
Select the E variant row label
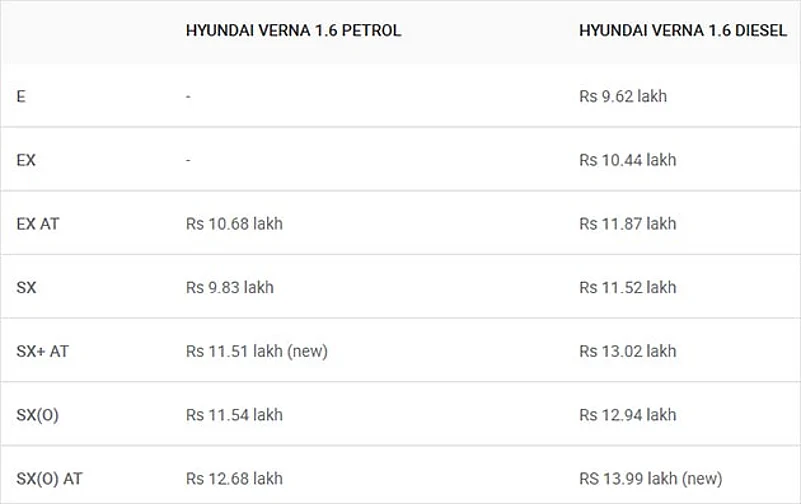tap(22, 96)
